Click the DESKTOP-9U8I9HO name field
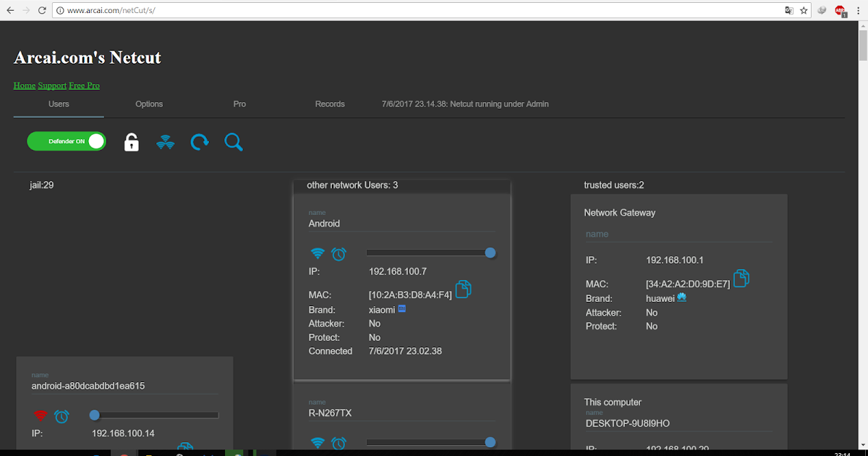This screenshot has height=456, width=868. click(x=679, y=423)
